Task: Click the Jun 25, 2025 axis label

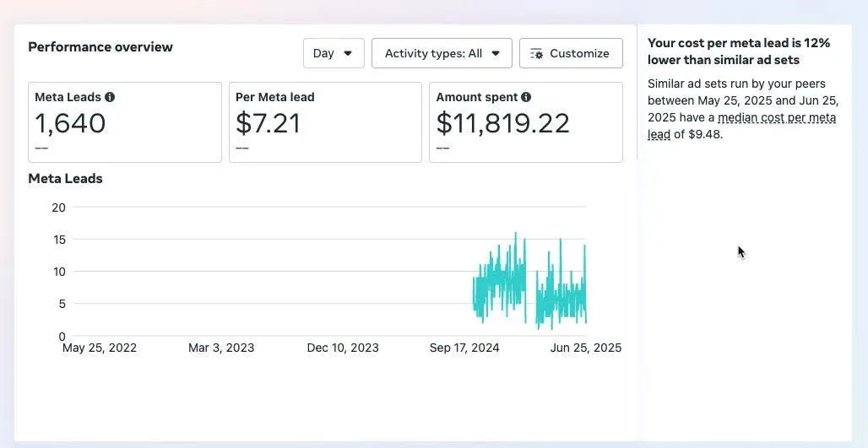Action: pyautogui.click(x=586, y=348)
